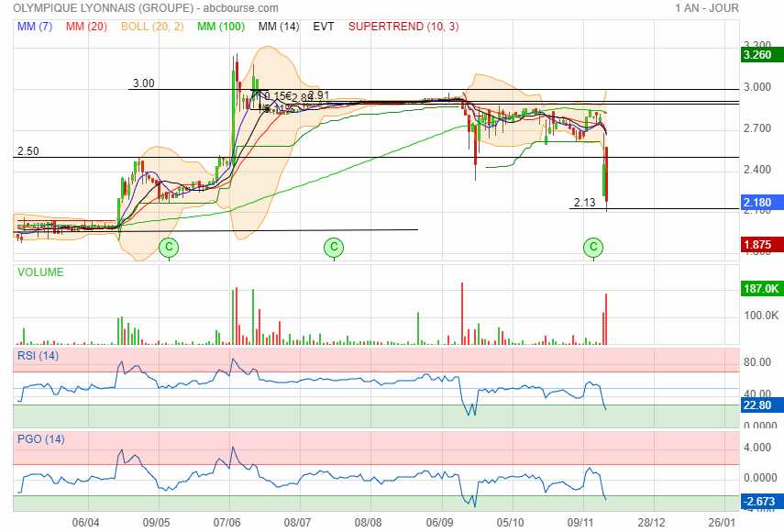Click the PGO (14) panel label
784x532 pixels.
[41, 439]
